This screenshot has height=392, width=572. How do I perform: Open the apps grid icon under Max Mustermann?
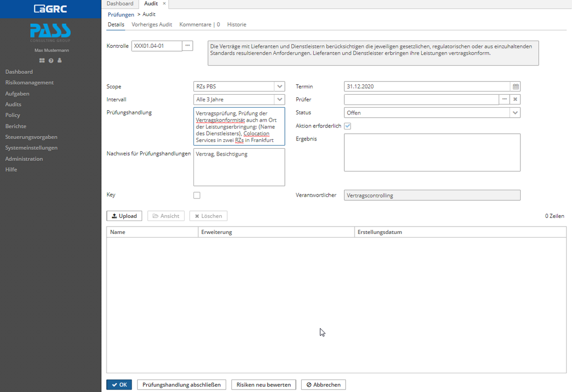pyautogui.click(x=42, y=60)
